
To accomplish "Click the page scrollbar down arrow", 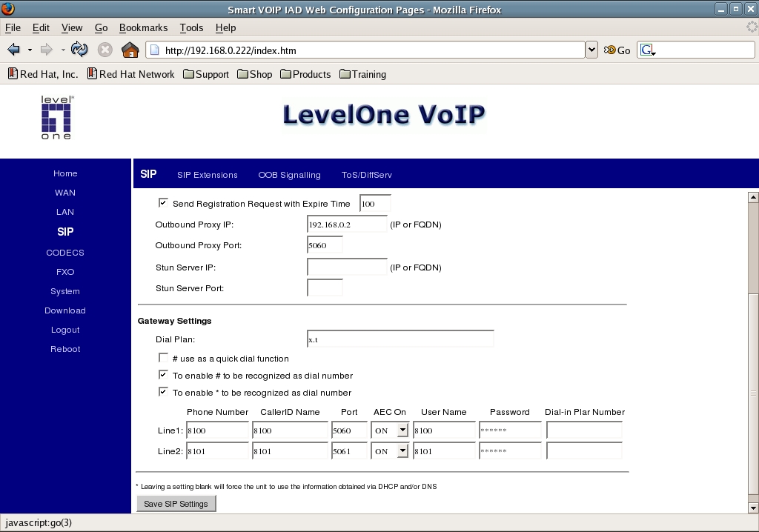I will [x=753, y=508].
